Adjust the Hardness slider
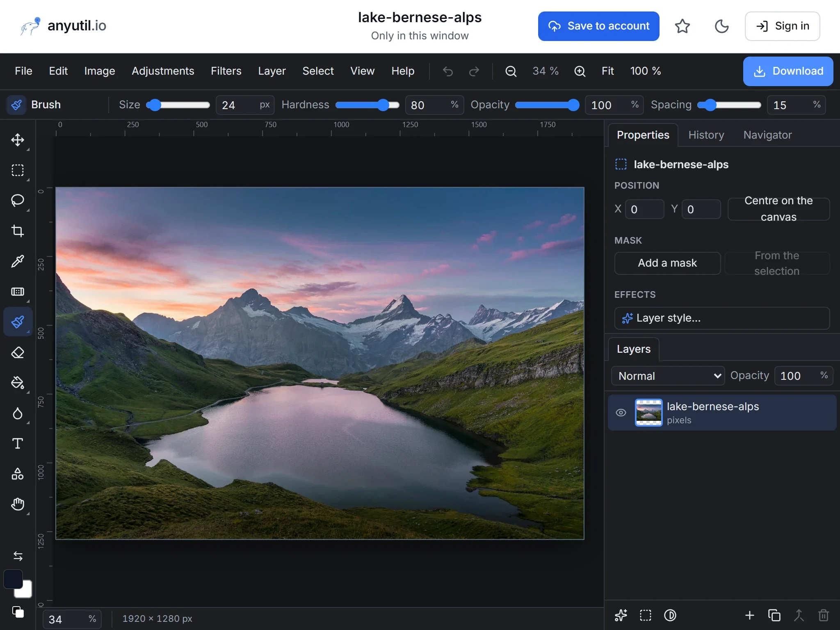Screen dimensions: 840x630 point(367,105)
